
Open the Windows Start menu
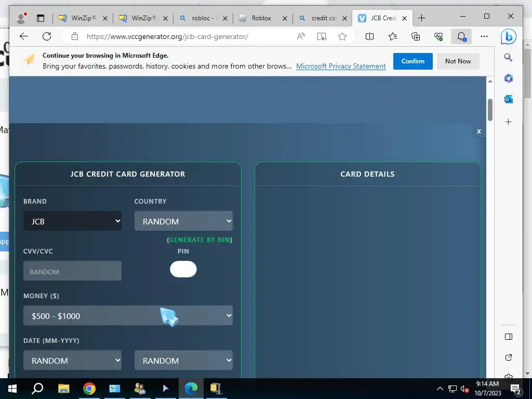tap(12, 389)
